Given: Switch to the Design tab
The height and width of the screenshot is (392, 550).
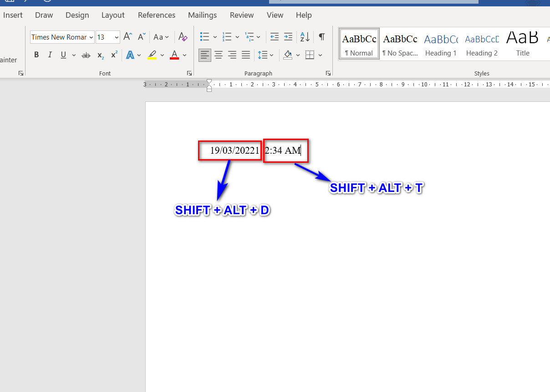Looking at the screenshot, I should pos(77,15).
